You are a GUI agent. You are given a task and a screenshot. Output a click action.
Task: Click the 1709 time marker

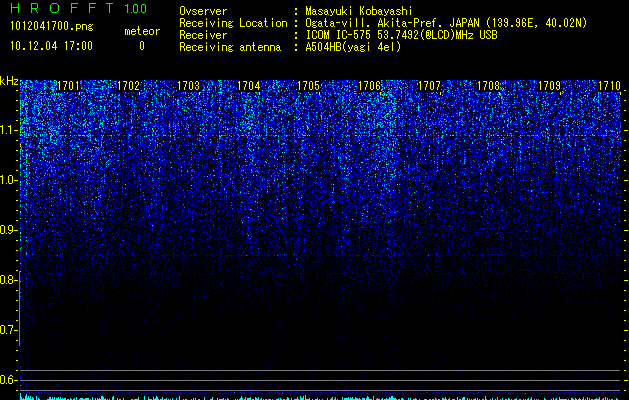[x=549, y=86]
